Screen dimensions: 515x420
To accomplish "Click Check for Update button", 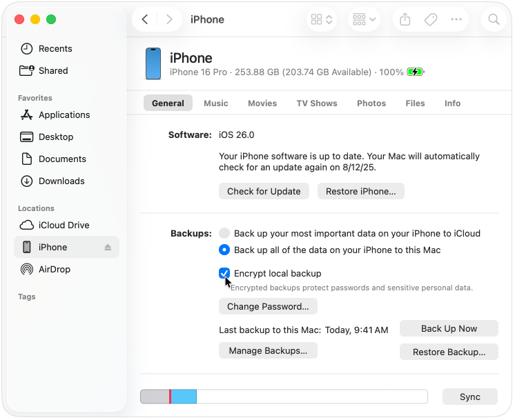I will click(x=264, y=191).
